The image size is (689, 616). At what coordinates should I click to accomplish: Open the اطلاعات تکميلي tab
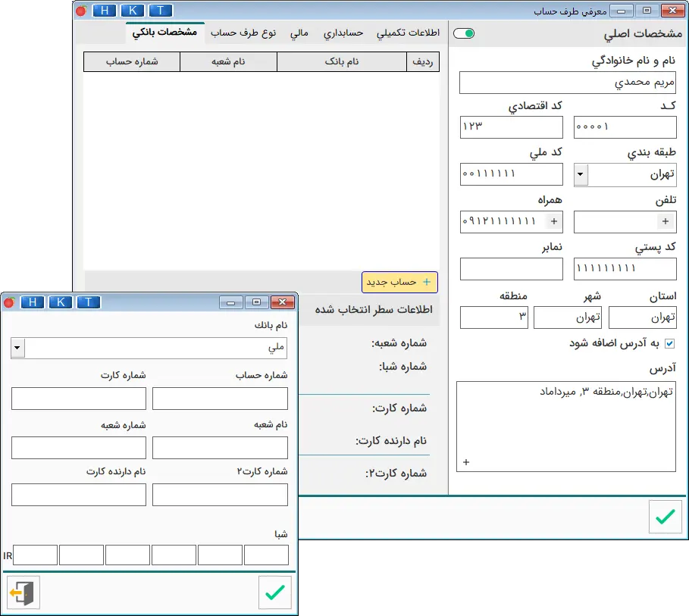point(409,33)
